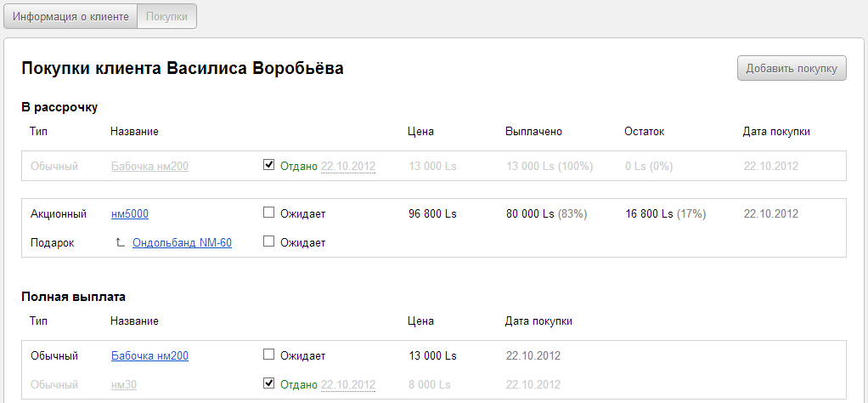Uncheck the Отдано box for нм30
Screen dimensions: 868x403
point(269,384)
